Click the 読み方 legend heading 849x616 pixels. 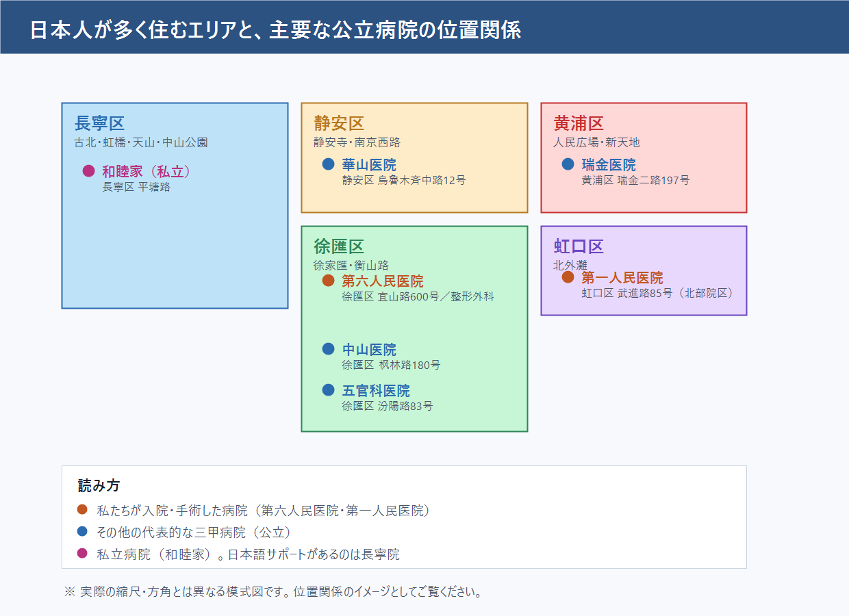point(99,486)
